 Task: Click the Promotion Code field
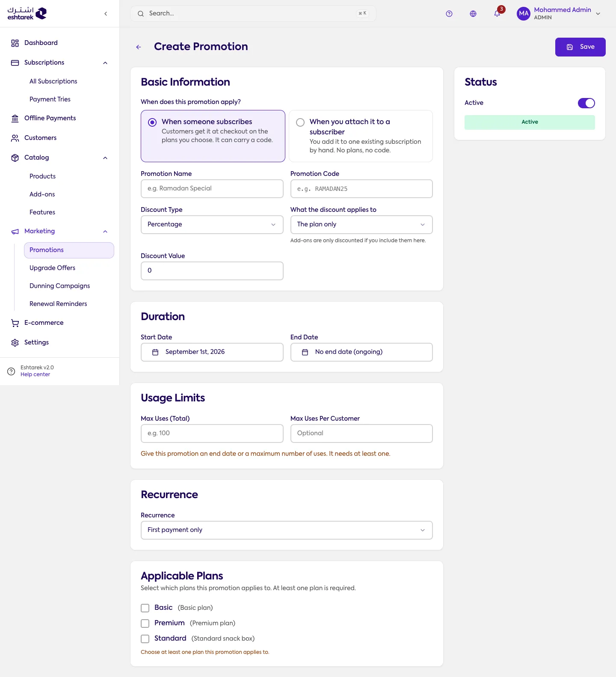[361, 189]
